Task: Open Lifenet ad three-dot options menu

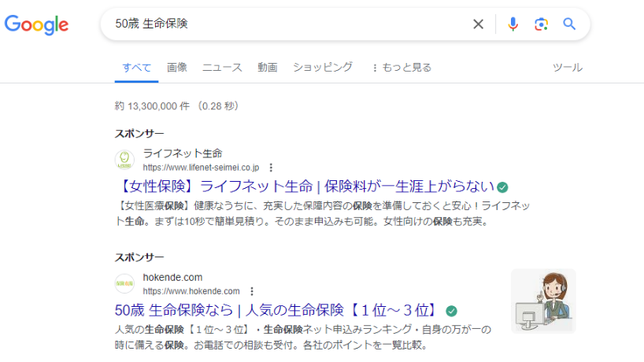Action: (x=271, y=168)
